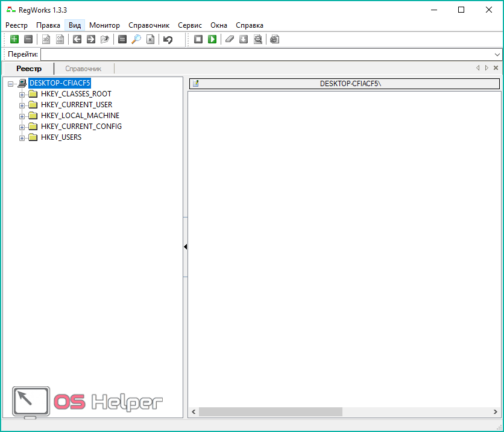The height and width of the screenshot is (432, 504).
Task: Click the gray minus remove icon
Action: pyautogui.click(x=28, y=40)
